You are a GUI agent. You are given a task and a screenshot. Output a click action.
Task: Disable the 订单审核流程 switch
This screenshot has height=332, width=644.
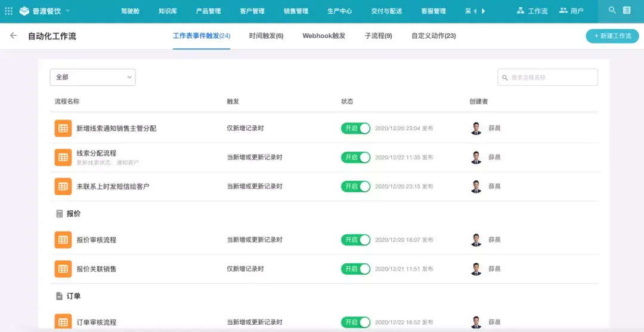[355, 322]
